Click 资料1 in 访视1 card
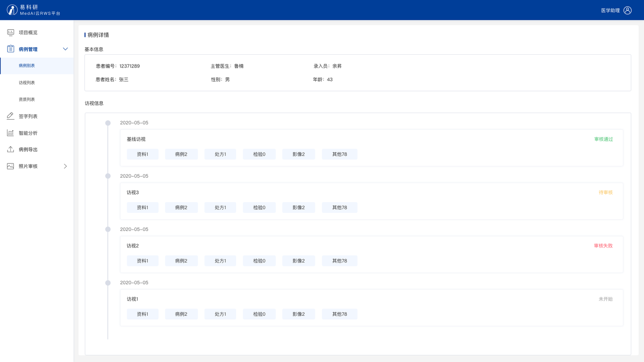Viewport: 644px width, 362px height. [x=142, y=314]
